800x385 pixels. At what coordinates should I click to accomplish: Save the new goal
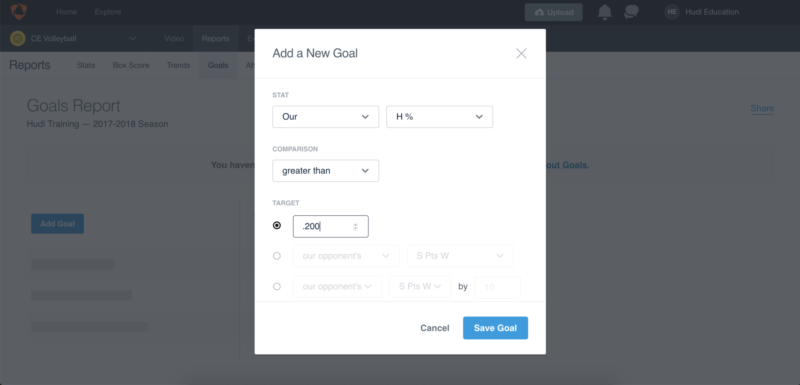(495, 328)
